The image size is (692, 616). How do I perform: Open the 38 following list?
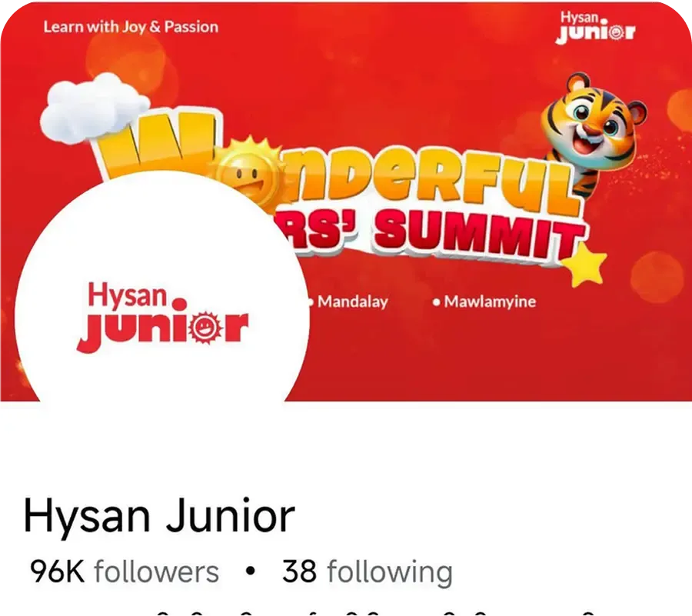click(368, 571)
